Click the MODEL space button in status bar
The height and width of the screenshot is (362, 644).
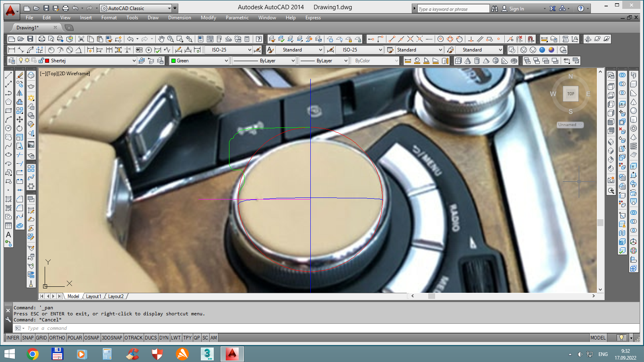(x=598, y=338)
